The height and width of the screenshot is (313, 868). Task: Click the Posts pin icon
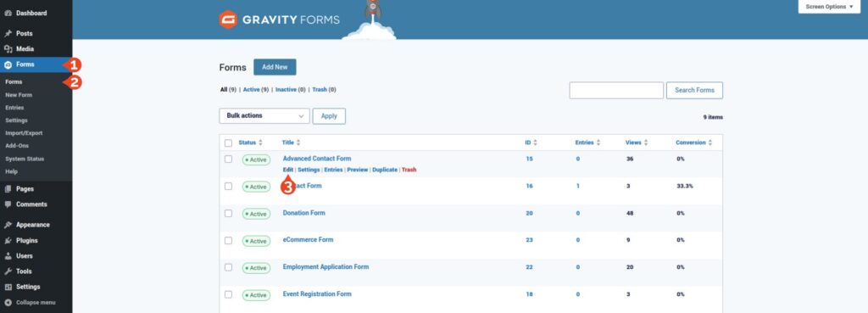click(8, 33)
